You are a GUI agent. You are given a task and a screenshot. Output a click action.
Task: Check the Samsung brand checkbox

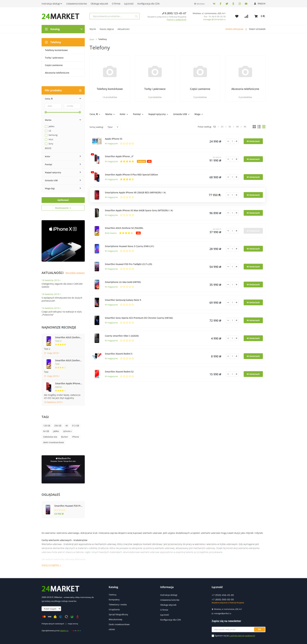[x=46, y=135]
